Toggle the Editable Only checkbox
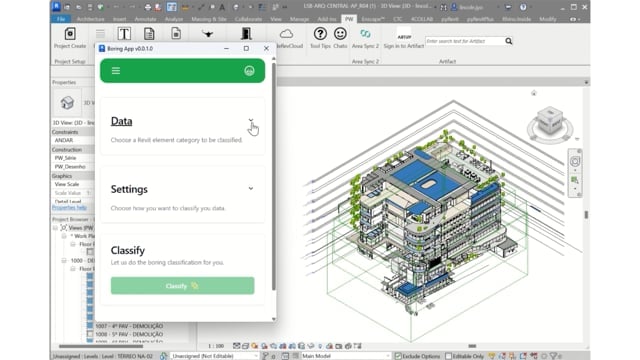Viewport: 640px width, 360px height. click(448, 356)
